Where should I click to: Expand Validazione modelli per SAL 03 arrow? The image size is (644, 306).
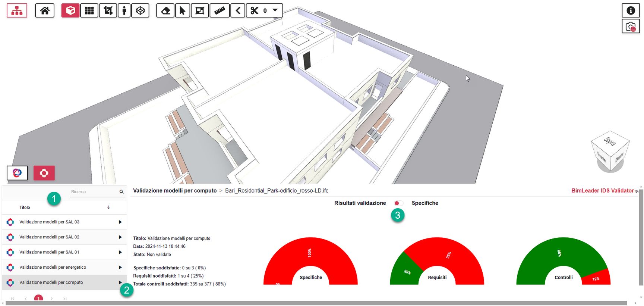120,222
